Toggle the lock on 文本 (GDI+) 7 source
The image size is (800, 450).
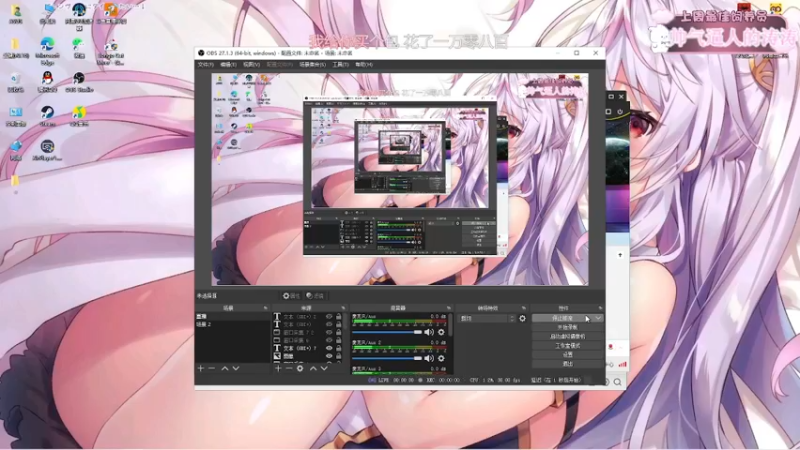[338, 348]
